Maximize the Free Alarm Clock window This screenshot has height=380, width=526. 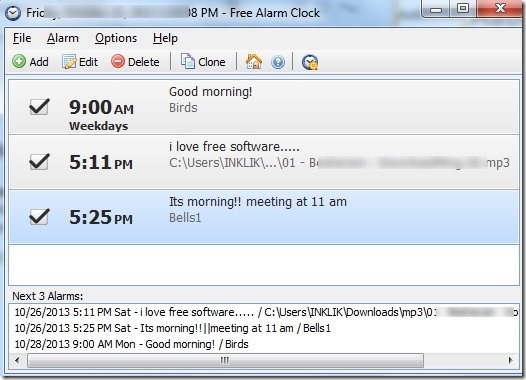tap(463, 9)
